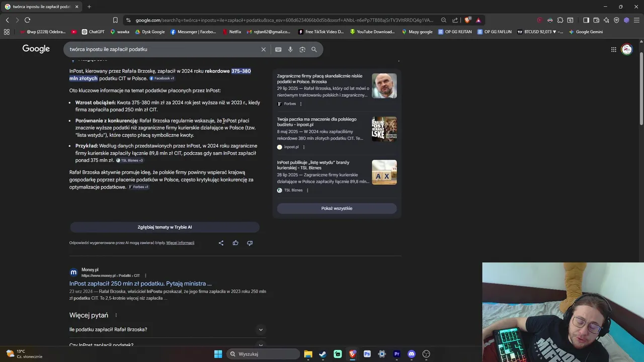Open the OP GG REJTAN bookmark
Viewport: 644px width, 362px height.
[x=455, y=32]
